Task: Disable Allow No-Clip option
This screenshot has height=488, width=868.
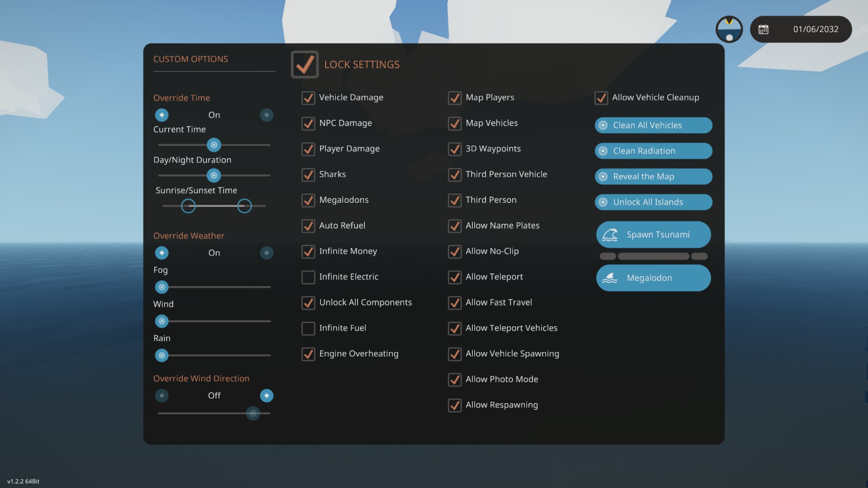Action: (x=454, y=252)
